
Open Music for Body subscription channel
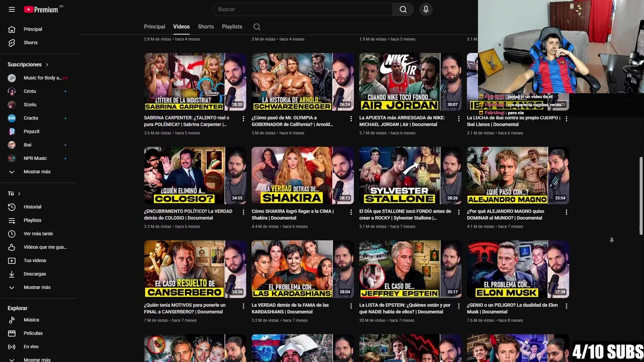[x=38, y=78]
